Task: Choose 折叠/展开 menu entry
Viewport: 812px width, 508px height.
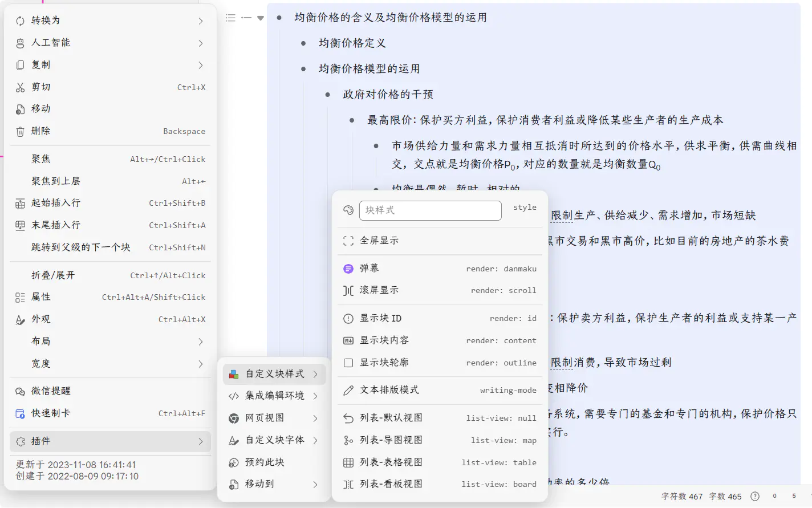Action: 53,275
